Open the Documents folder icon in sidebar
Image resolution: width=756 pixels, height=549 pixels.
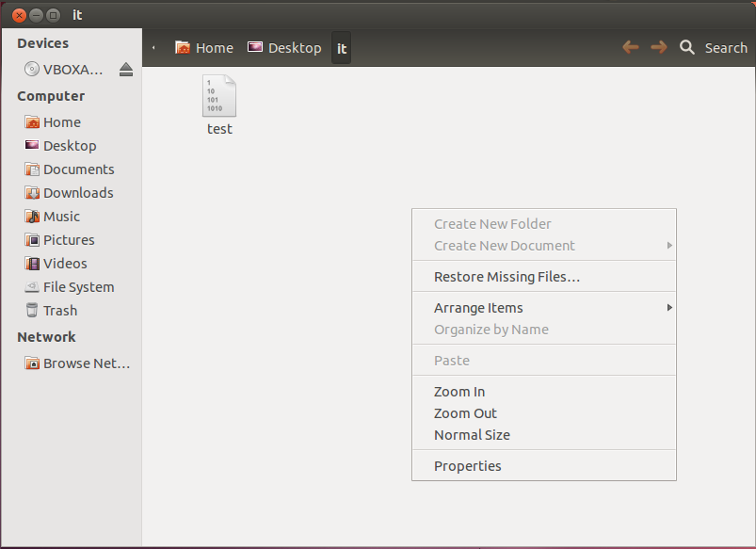[x=32, y=170]
